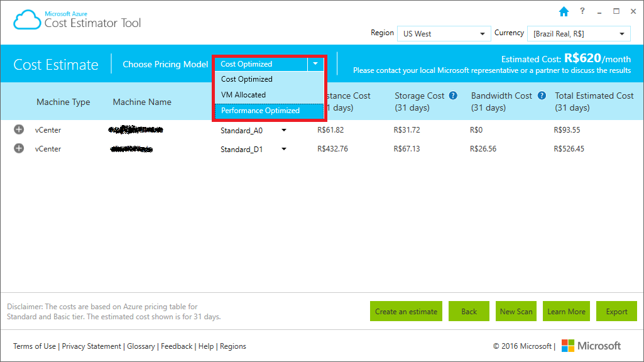
Task: Select Cost Optimized in the dropdown list
Action: 269,79
